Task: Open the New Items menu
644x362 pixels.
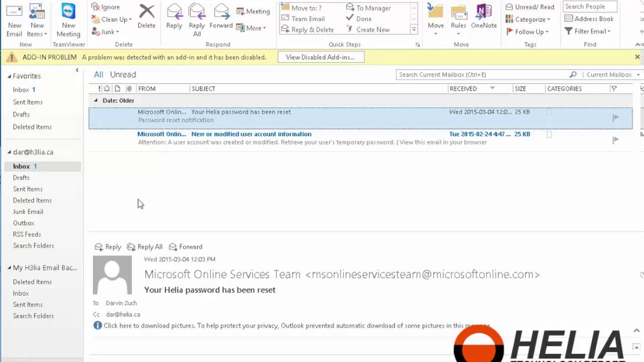Action: click(37, 20)
